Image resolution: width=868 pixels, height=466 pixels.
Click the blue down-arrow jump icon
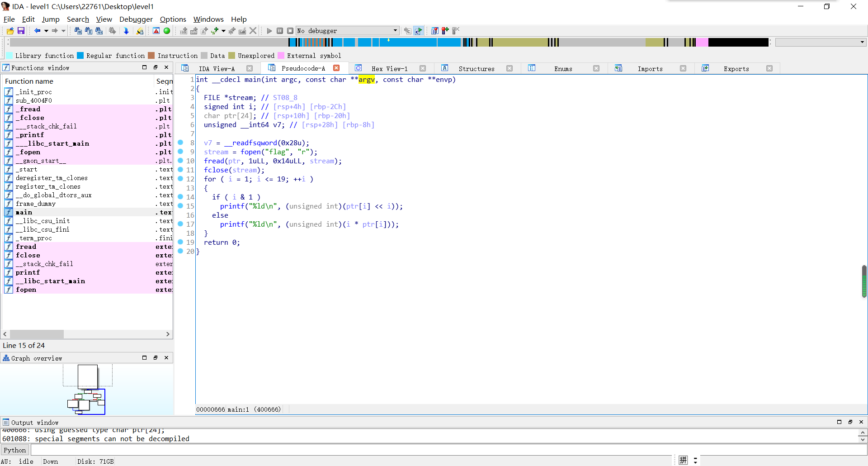tap(126, 31)
